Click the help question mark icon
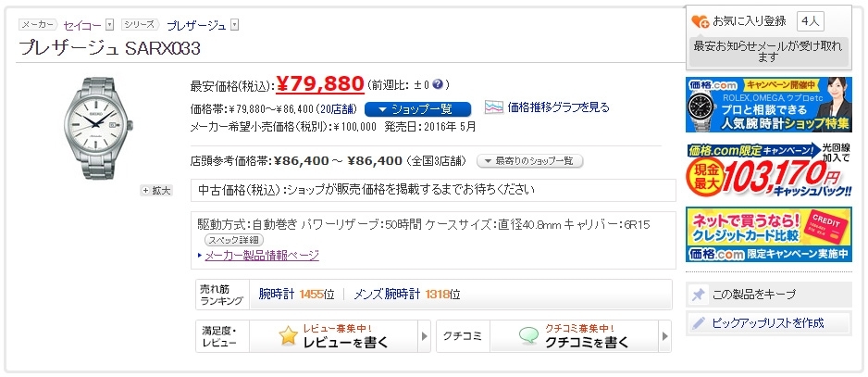 click(x=438, y=85)
